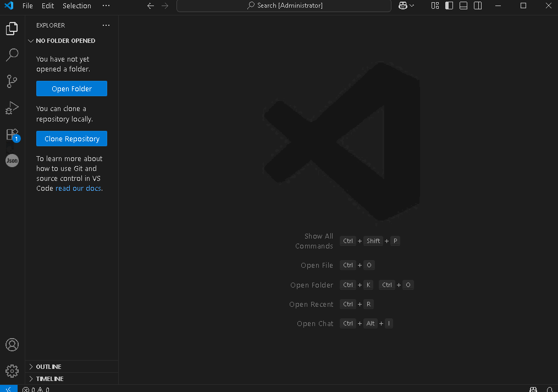The width and height of the screenshot is (558, 392).
Task: Open the dropdown arrow beside the Copilot icon
Action: 412,5
